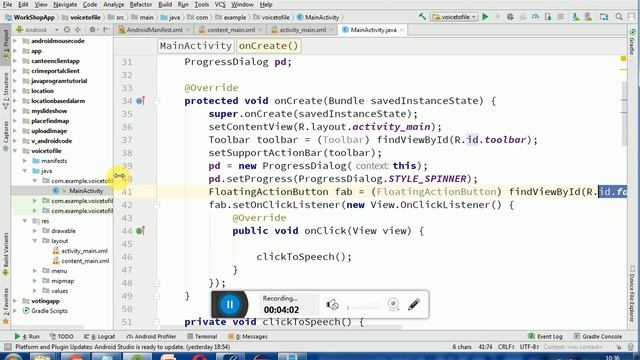Click the hide project panel icon

pos(106,30)
